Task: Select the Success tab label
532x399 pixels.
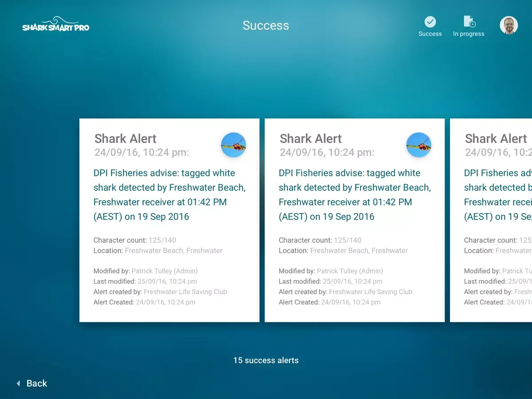Action: coord(430,34)
